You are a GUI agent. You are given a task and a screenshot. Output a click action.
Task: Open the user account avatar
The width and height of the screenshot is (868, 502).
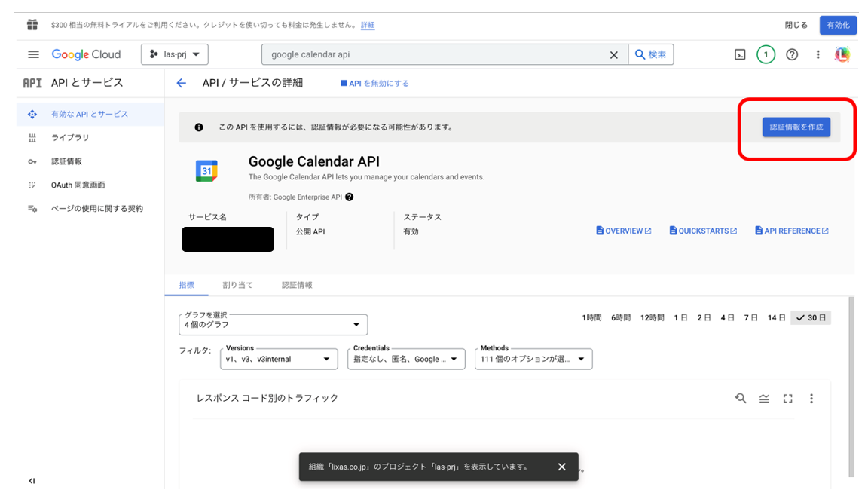(x=842, y=54)
